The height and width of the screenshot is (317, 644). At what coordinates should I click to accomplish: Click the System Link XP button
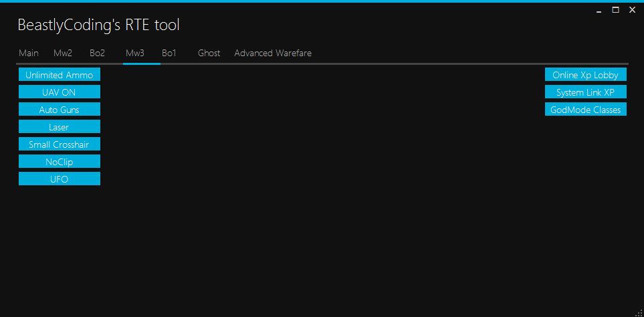click(585, 92)
